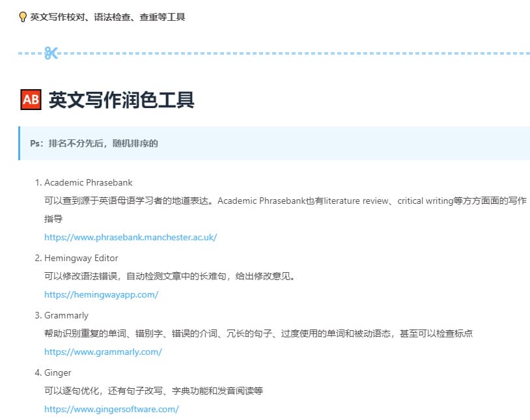Click the top line 英文写作校对、语法检查、查重等工具

(x=107, y=17)
